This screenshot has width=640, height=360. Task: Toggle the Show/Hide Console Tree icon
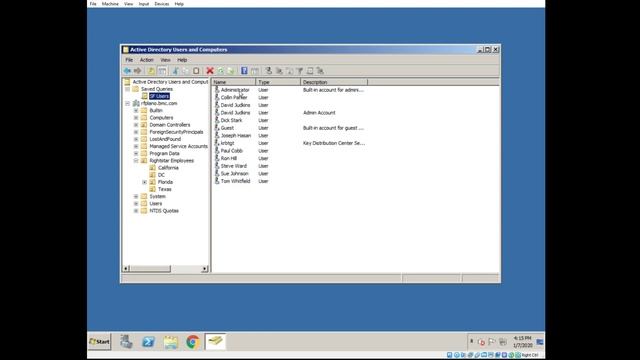(x=162, y=71)
